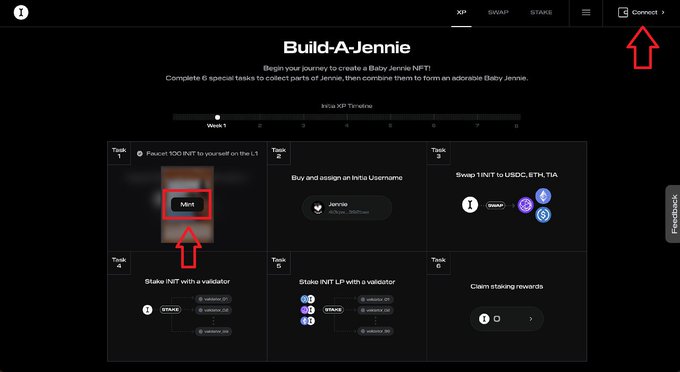Click the INIT icon in rewards pill

484,319
